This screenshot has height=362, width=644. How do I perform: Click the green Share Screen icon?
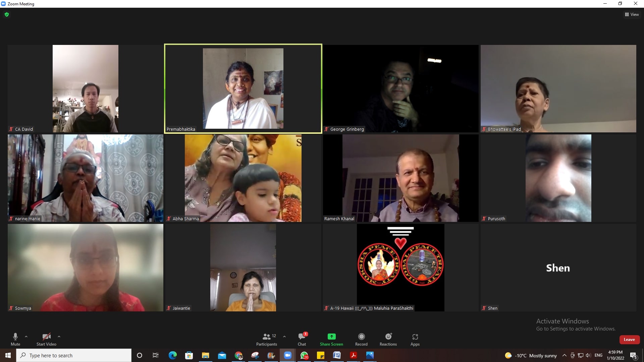point(331,337)
